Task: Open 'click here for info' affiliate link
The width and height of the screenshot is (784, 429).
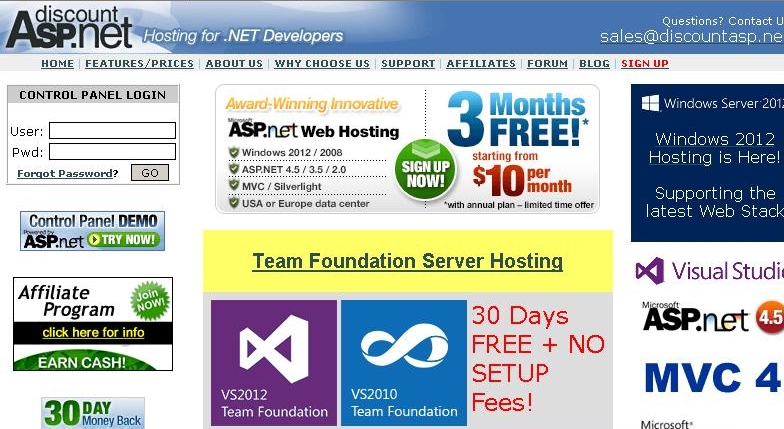Action: click(94, 332)
